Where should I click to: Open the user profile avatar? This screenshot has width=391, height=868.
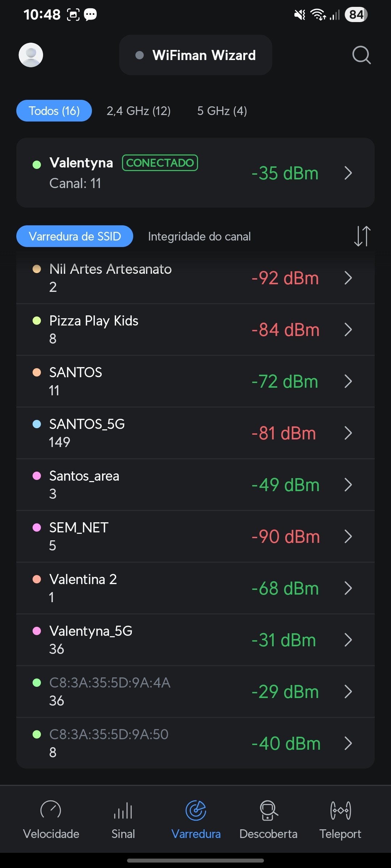tap(31, 55)
